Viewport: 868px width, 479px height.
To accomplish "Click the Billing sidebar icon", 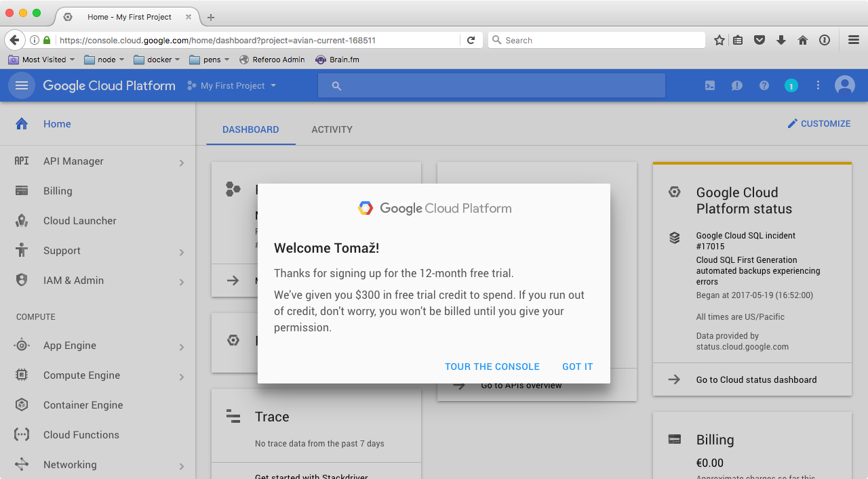I will 22,191.
